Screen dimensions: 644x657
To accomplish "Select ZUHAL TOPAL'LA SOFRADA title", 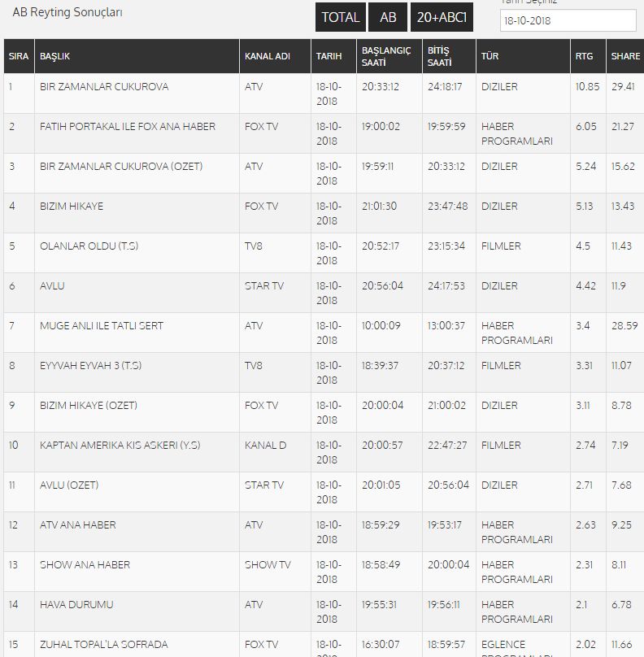I will [103, 645].
